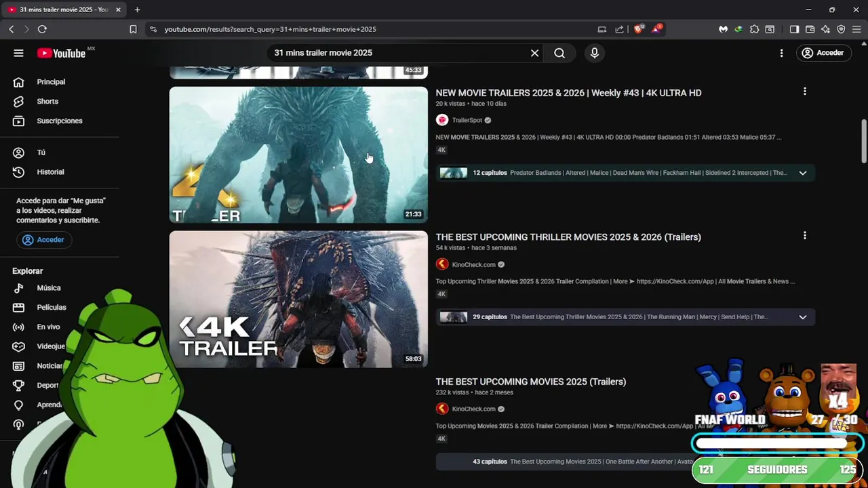The image size is (868, 488).
Task: Open THE BEST UPCOMING MOVIES 2025 (Trailers) title
Action: (530, 382)
